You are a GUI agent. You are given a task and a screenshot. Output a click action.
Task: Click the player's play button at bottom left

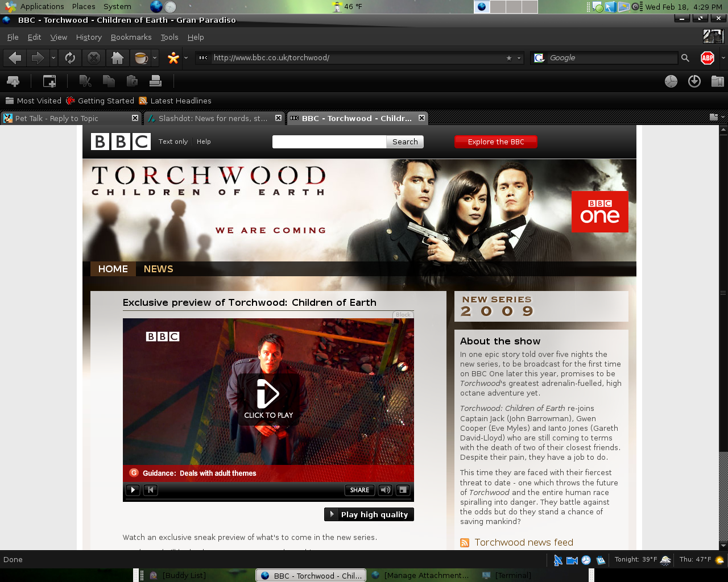[x=133, y=490]
